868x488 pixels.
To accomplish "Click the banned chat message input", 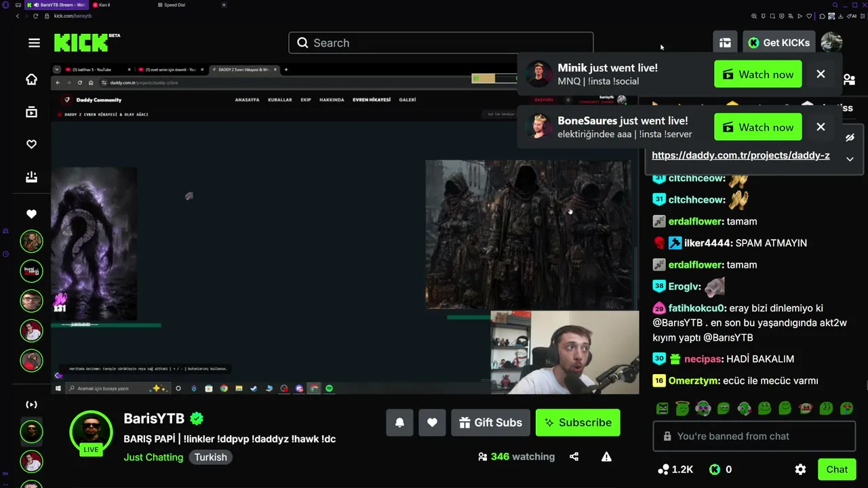I will [754, 436].
